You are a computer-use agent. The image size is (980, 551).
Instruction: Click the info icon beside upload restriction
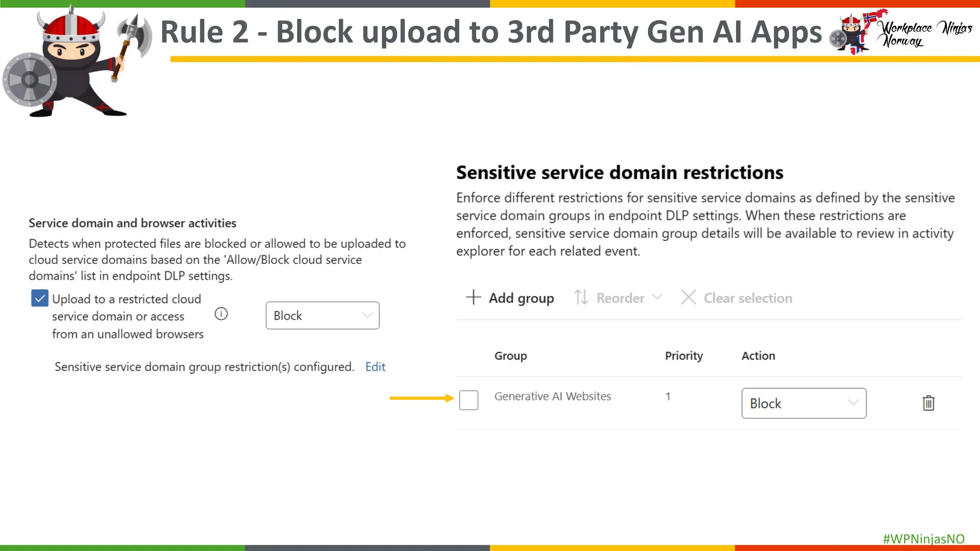[221, 314]
